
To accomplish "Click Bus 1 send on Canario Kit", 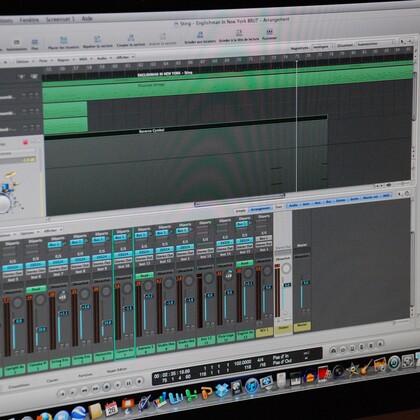I will [x=120, y=237].
